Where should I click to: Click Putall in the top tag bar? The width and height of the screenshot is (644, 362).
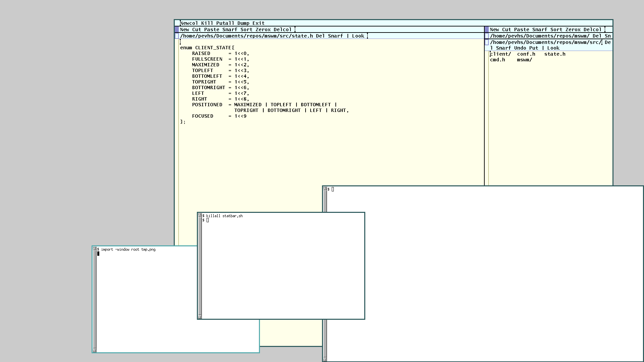[225, 23]
